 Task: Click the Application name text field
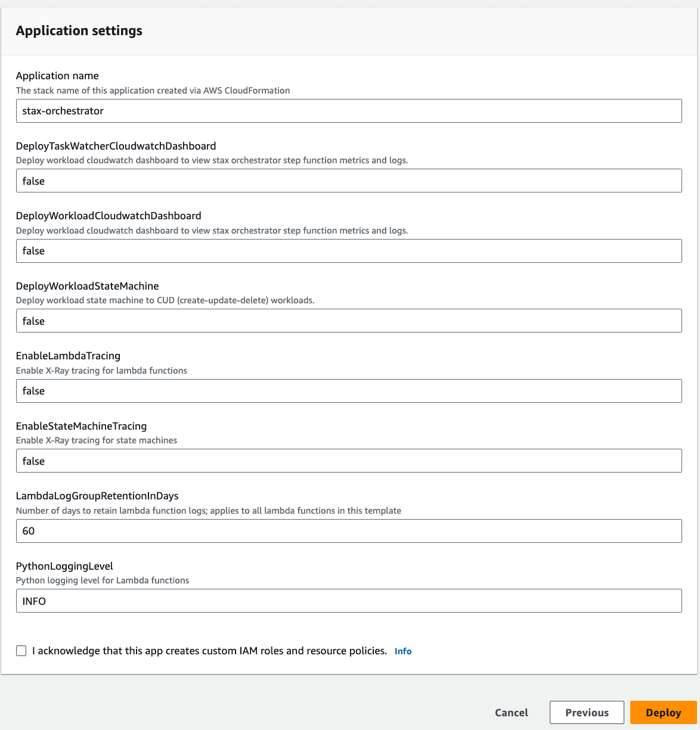click(x=349, y=111)
